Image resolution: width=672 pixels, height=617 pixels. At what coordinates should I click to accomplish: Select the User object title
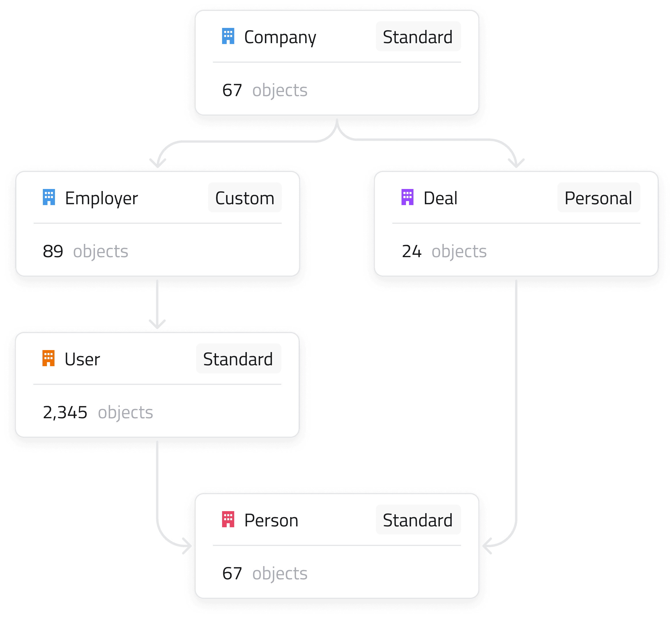coord(82,359)
